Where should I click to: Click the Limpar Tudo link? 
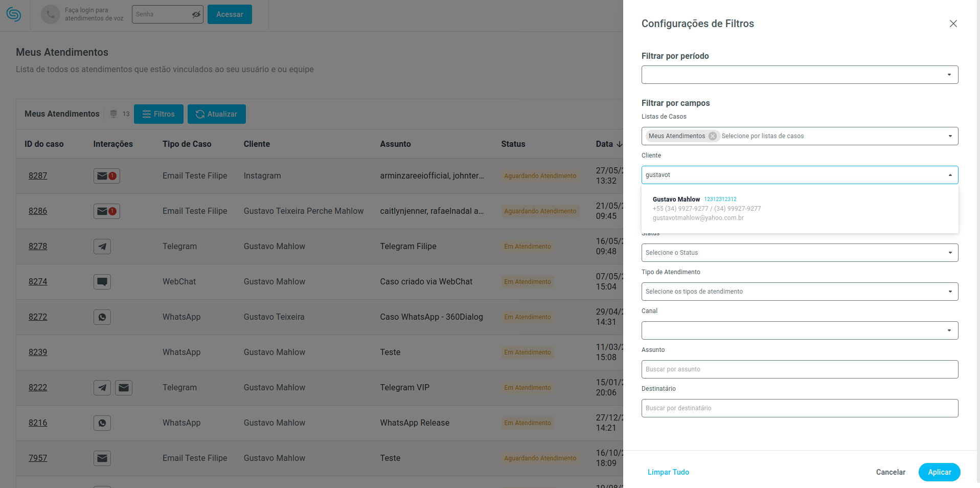[x=668, y=472]
